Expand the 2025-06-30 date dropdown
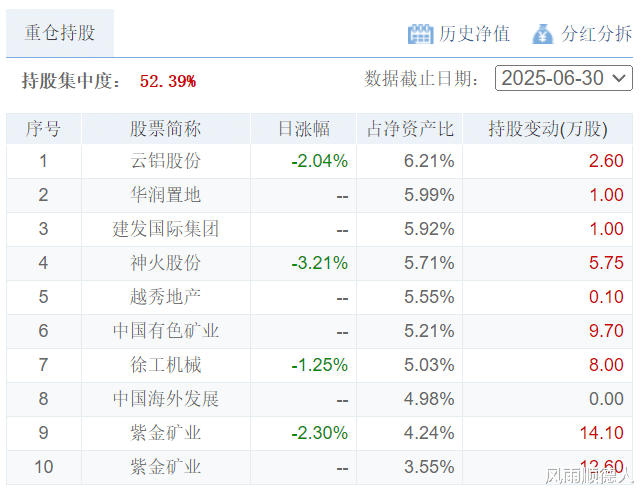The height and width of the screenshot is (497, 644). [x=564, y=78]
